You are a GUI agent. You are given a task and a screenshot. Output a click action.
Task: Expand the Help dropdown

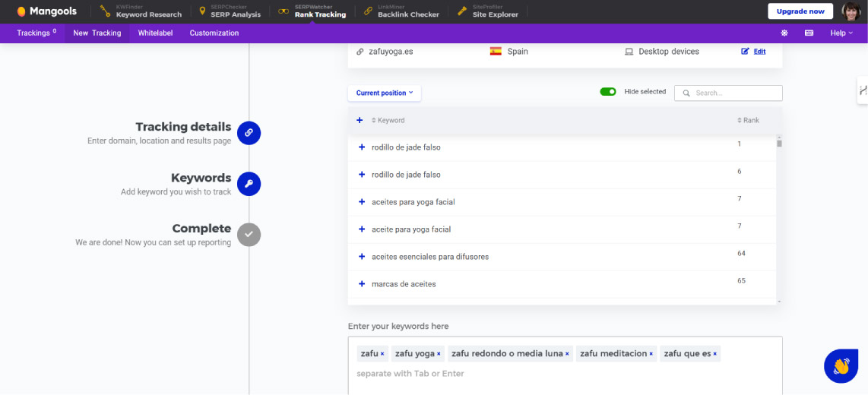841,33
